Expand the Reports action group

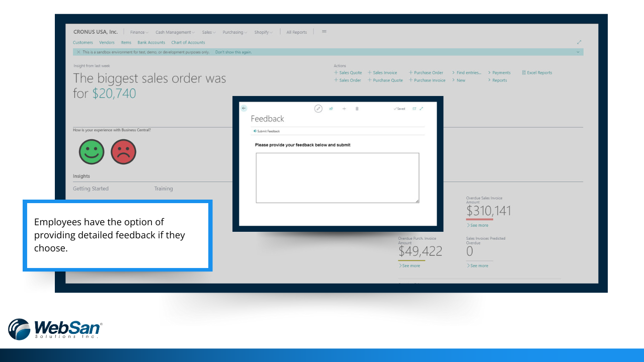point(497,80)
